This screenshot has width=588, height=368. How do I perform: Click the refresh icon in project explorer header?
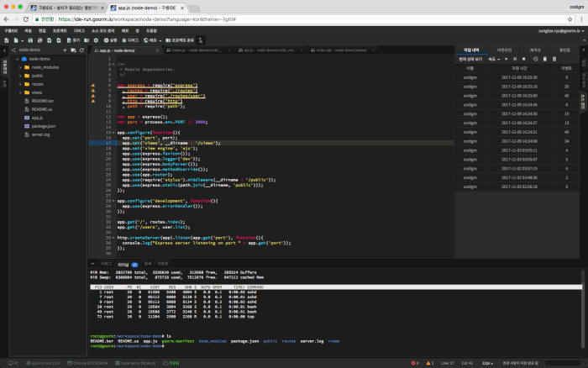click(x=81, y=50)
